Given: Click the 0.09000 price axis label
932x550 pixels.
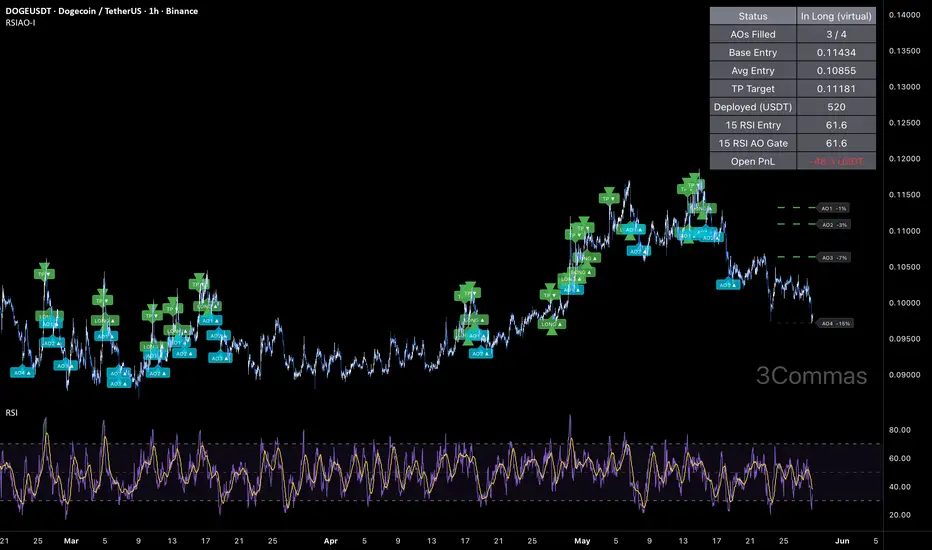Looking at the screenshot, I should pos(904,375).
